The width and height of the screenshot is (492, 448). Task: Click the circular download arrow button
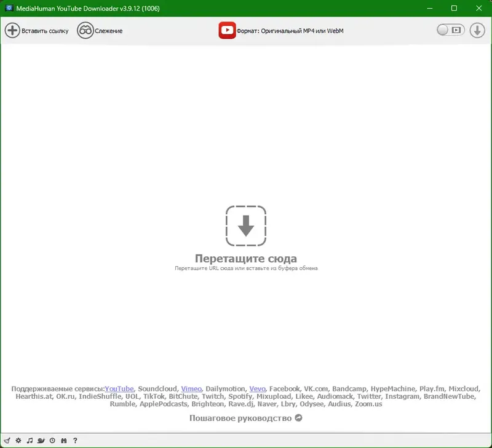click(477, 29)
